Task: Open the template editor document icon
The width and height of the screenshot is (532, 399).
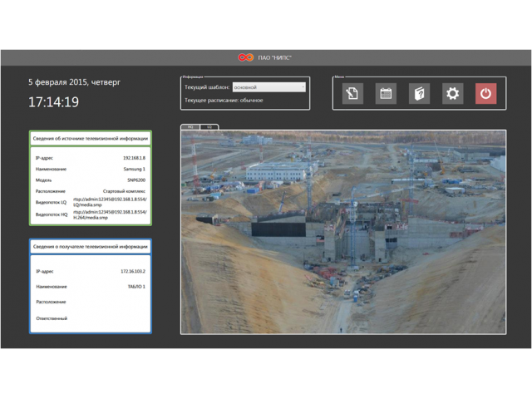Action: 352,94
